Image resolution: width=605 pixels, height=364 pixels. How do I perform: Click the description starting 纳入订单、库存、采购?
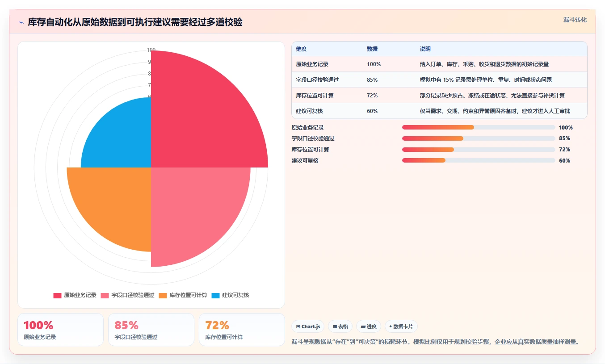tap(484, 64)
